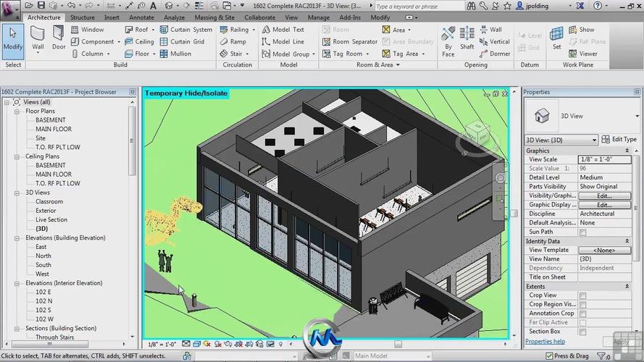Toggle the Sun Path checkbox
Viewport: 644px width, 362px height.
(582, 232)
